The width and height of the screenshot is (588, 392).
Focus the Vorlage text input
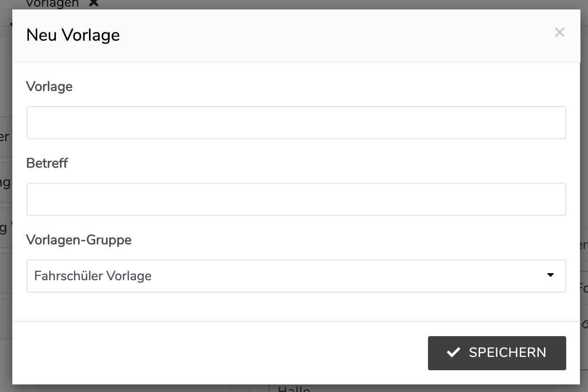(x=296, y=123)
